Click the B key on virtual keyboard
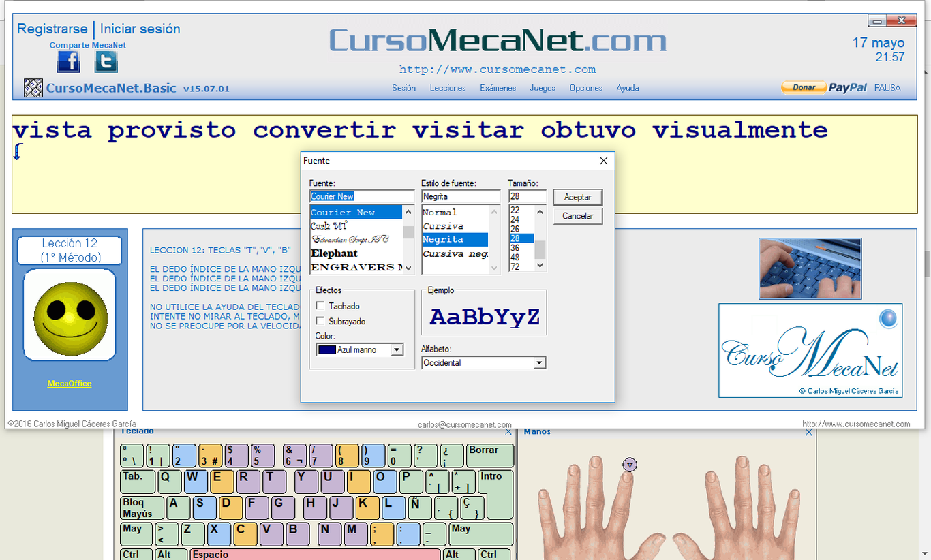Viewport: 931px width, 560px height. tap(297, 534)
